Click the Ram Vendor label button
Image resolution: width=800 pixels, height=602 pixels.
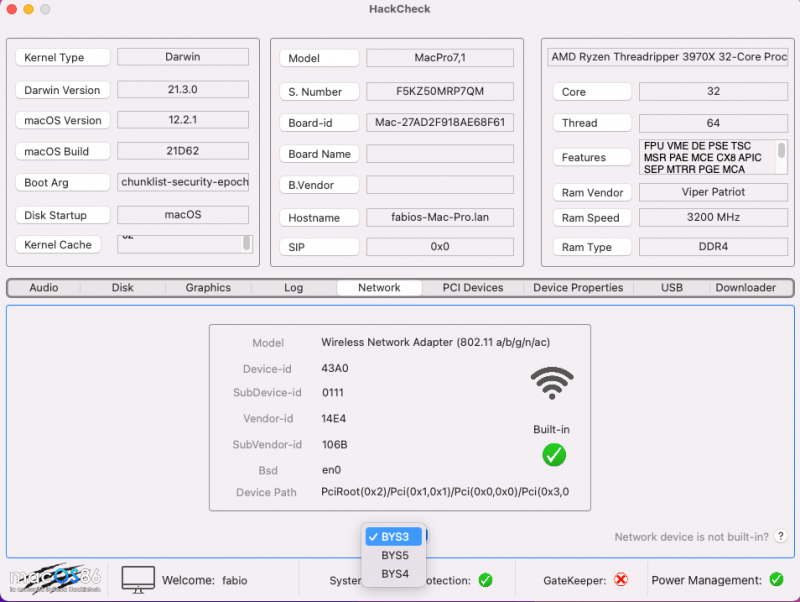tap(592, 192)
